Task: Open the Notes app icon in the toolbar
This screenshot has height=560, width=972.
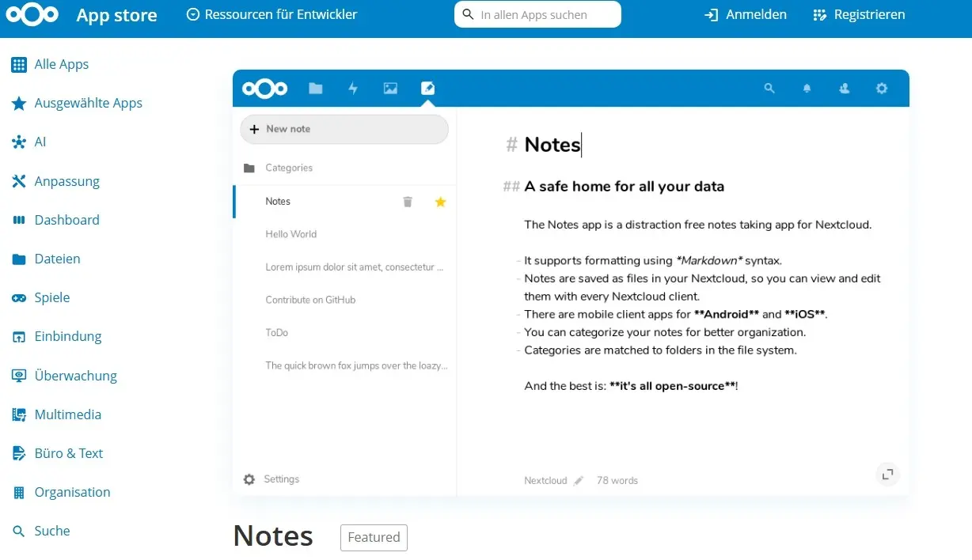Action: coord(427,89)
